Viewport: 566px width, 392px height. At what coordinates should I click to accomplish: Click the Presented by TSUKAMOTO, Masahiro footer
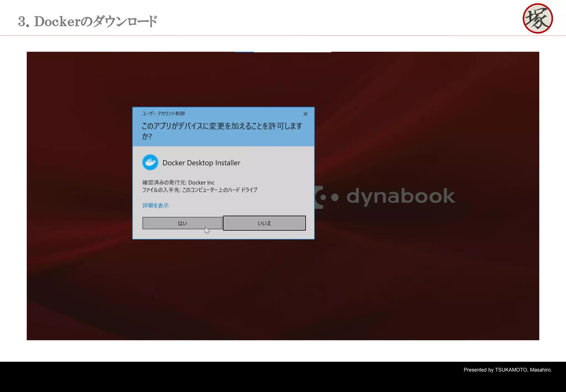pyautogui.click(x=507, y=370)
